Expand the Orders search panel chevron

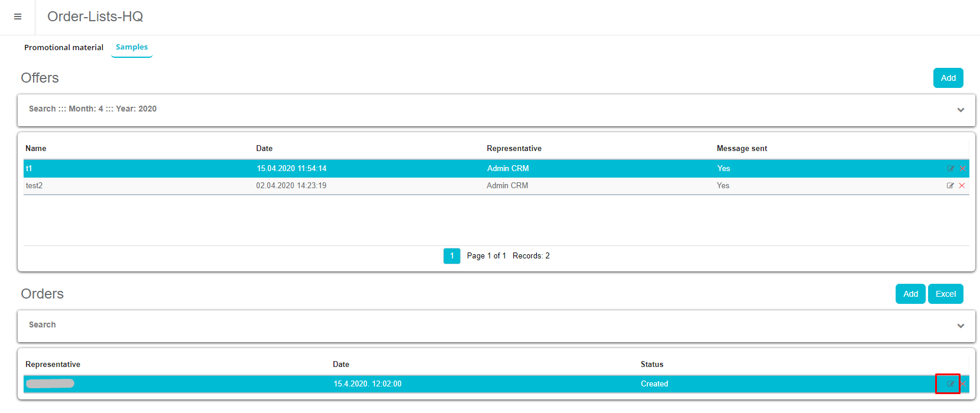(x=961, y=326)
